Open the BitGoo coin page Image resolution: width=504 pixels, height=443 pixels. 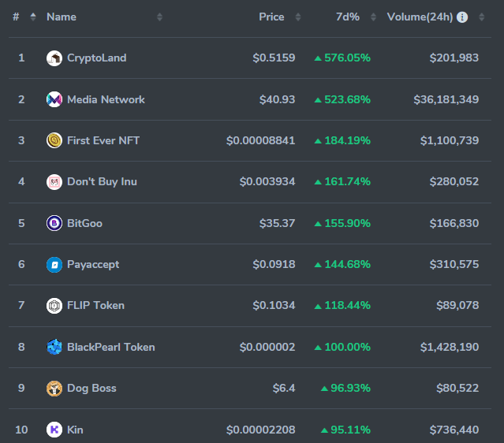[84, 223]
